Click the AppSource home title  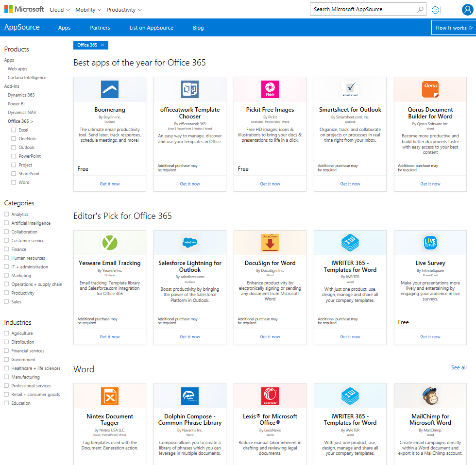coord(22,27)
